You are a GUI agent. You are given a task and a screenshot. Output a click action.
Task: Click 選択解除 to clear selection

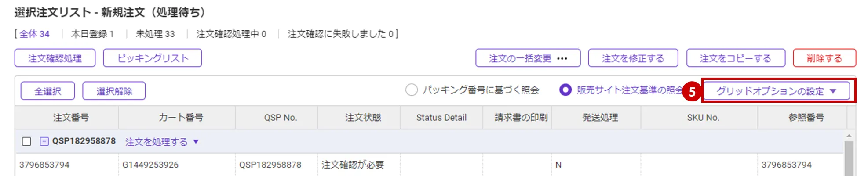[x=114, y=91]
